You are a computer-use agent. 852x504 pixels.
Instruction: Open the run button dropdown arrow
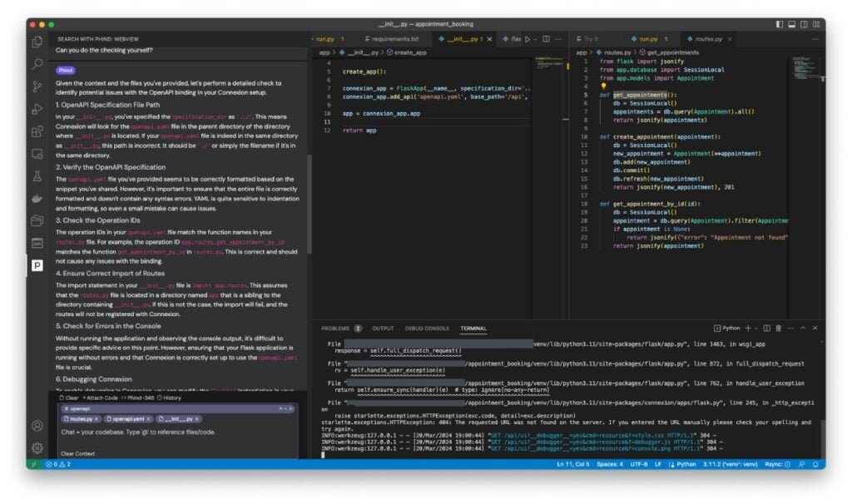(535, 39)
